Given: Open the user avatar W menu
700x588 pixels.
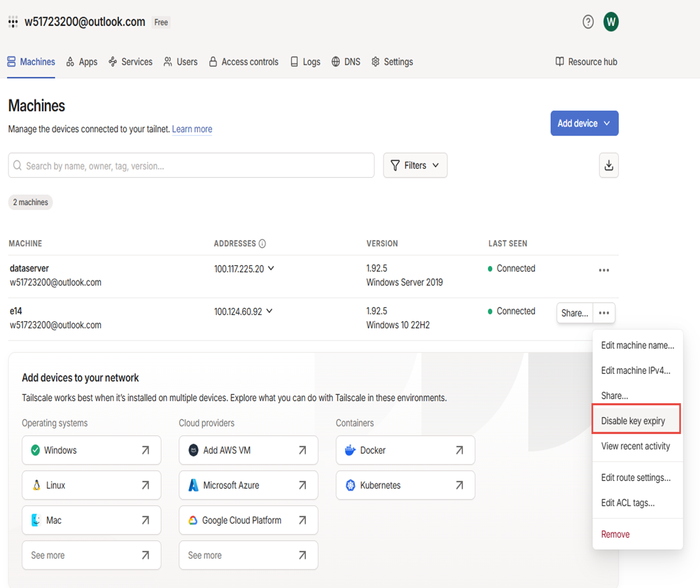Looking at the screenshot, I should point(611,22).
